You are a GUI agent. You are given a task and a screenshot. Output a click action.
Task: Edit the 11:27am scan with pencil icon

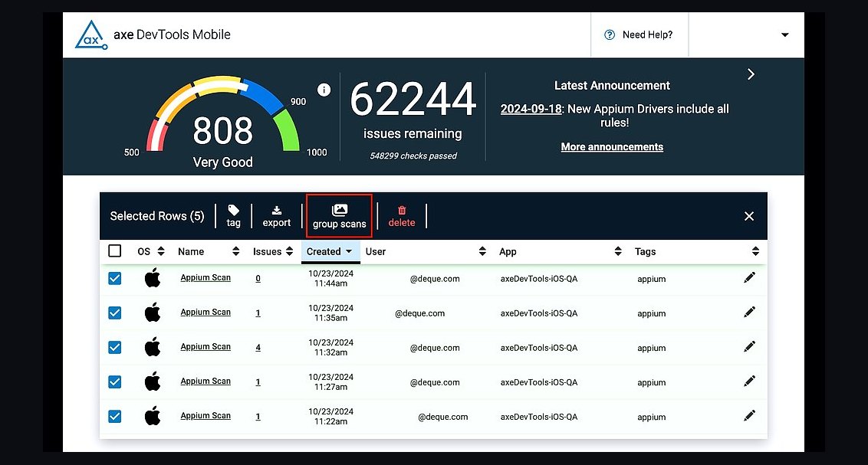tap(750, 381)
